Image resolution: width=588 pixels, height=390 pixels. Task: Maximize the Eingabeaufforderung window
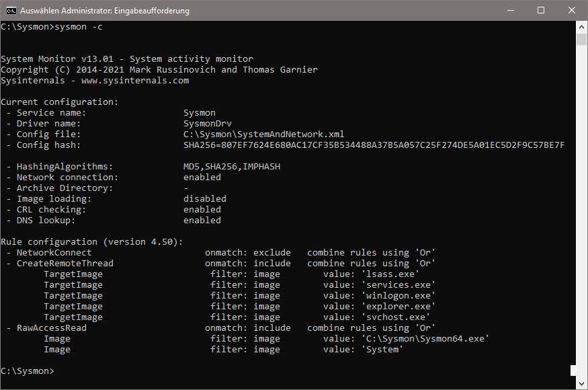pos(540,11)
